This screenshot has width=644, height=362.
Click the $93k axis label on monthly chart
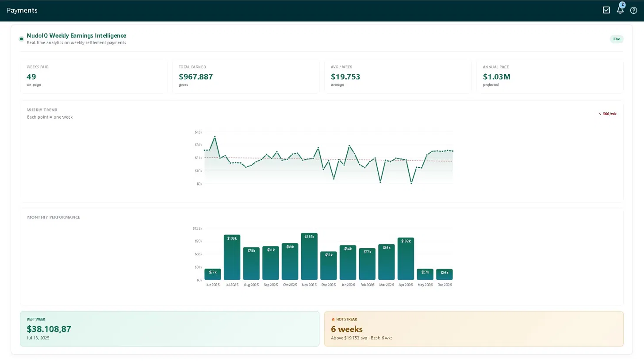click(x=198, y=241)
